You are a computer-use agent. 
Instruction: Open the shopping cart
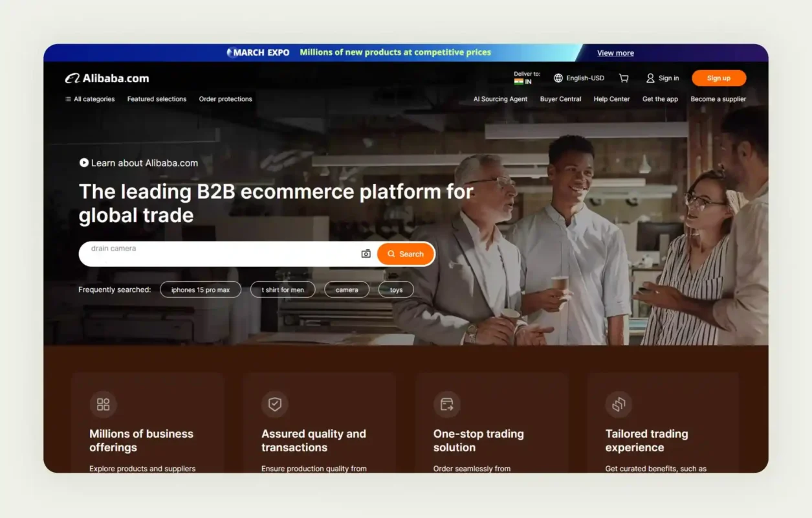[x=623, y=78]
